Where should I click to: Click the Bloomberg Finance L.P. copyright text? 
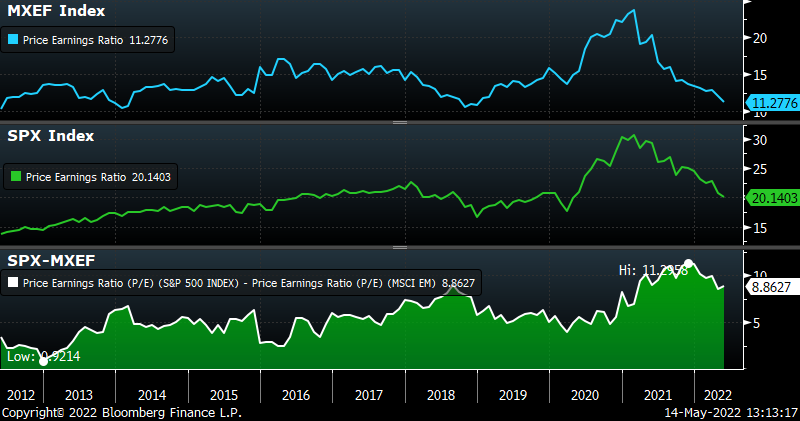(x=121, y=412)
